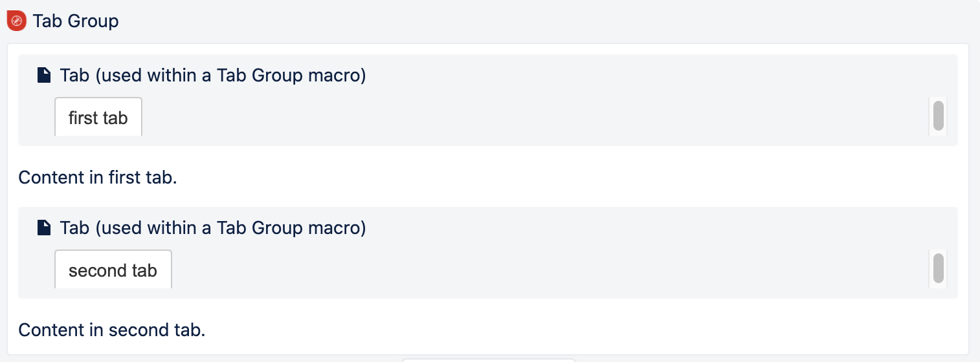The width and height of the screenshot is (980, 362).
Task: Click empty area right of 'second tab' label
Action: (x=518, y=270)
